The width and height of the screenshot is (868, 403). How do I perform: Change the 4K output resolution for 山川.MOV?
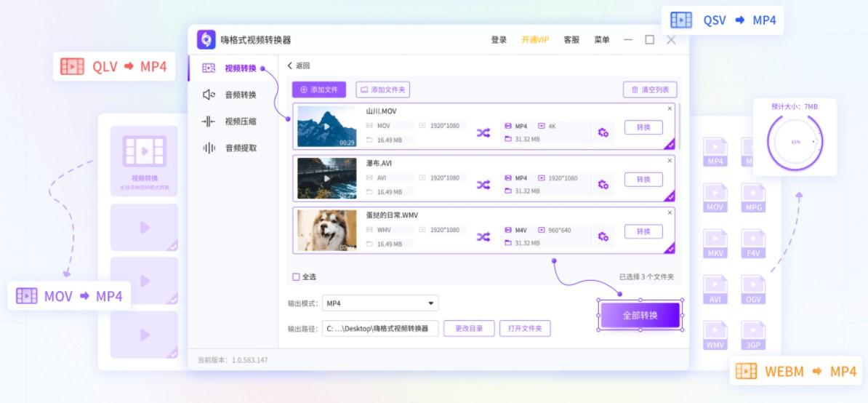point(547,127)
